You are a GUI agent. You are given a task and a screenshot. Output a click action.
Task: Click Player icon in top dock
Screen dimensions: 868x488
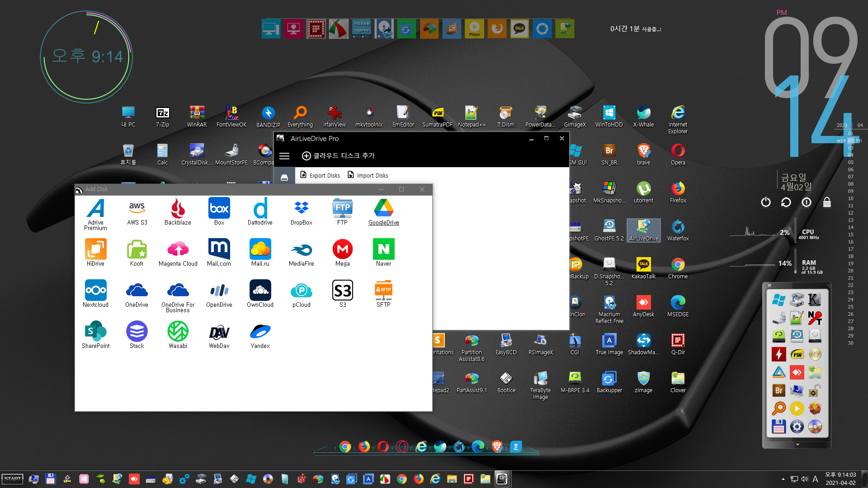[474, 29]
